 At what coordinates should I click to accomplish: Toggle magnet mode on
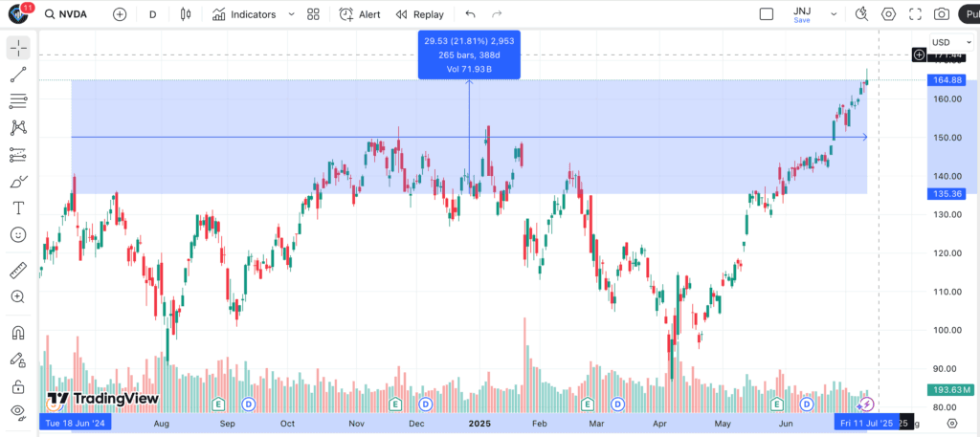pyautogui.click(x=18, y=334)
